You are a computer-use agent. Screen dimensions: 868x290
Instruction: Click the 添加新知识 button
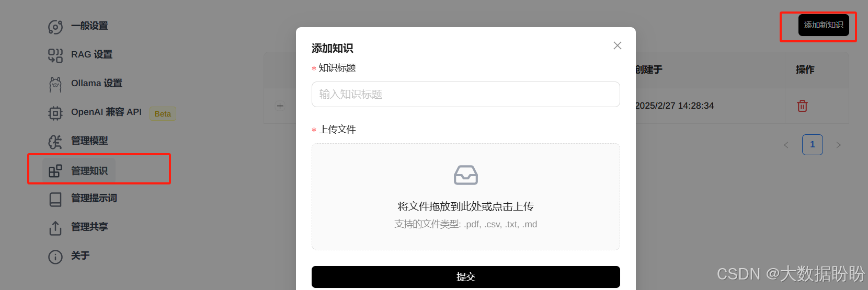coord(824,25)
